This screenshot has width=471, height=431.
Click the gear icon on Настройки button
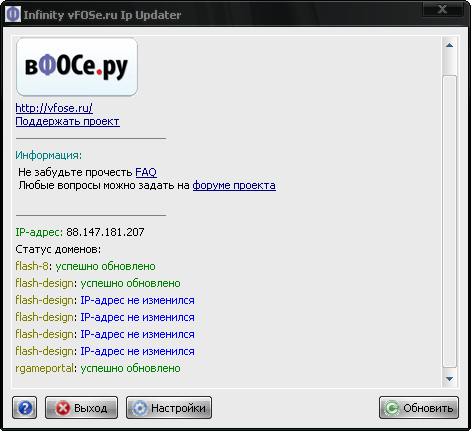pyautogui.click(x=140, y=408)
